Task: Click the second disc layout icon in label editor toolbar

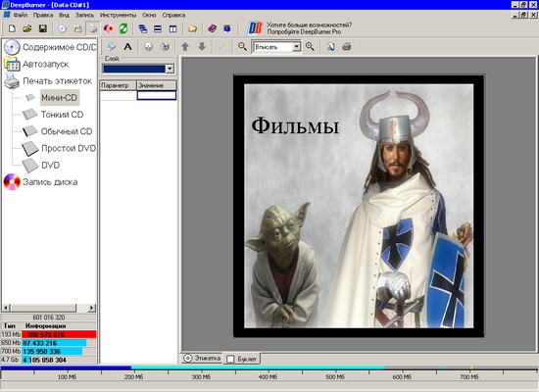Action: (165, 46)
